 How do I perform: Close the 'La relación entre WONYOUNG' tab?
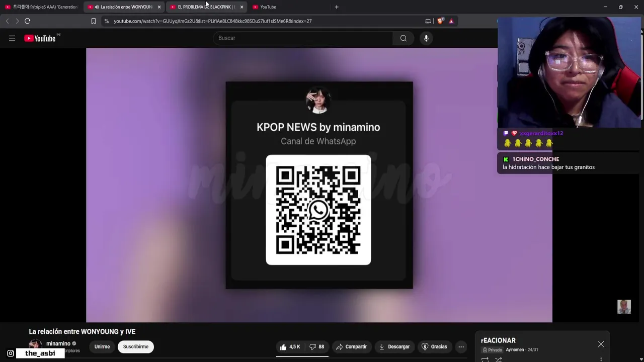[159, 7]
